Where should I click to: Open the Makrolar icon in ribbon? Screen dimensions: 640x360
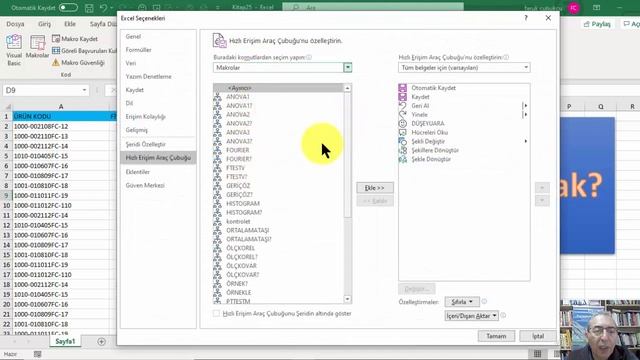(37, 42)
